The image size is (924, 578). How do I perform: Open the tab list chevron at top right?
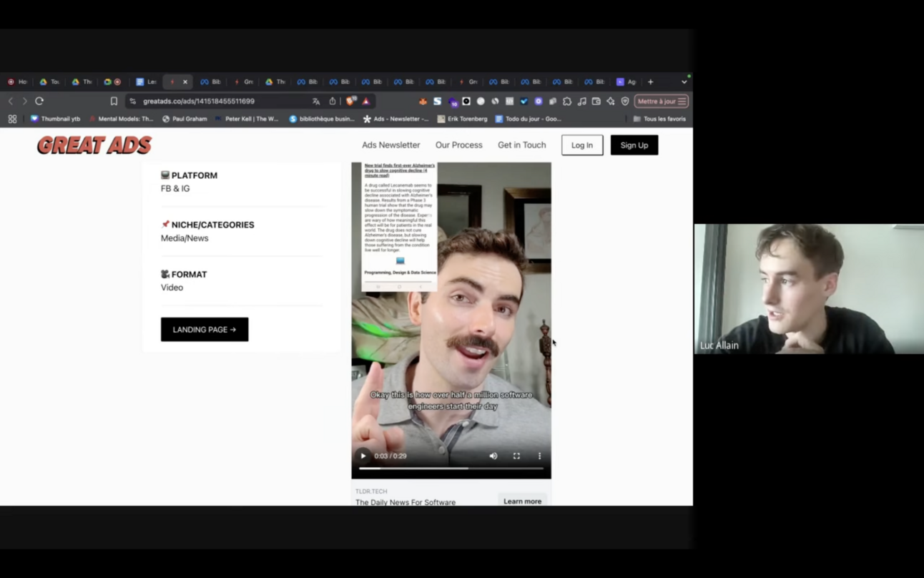pyautogui.click(x=684, y=82)
